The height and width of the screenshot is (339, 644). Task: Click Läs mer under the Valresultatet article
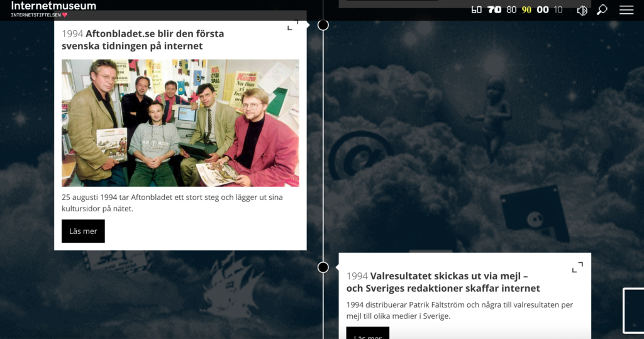point(367,333)
